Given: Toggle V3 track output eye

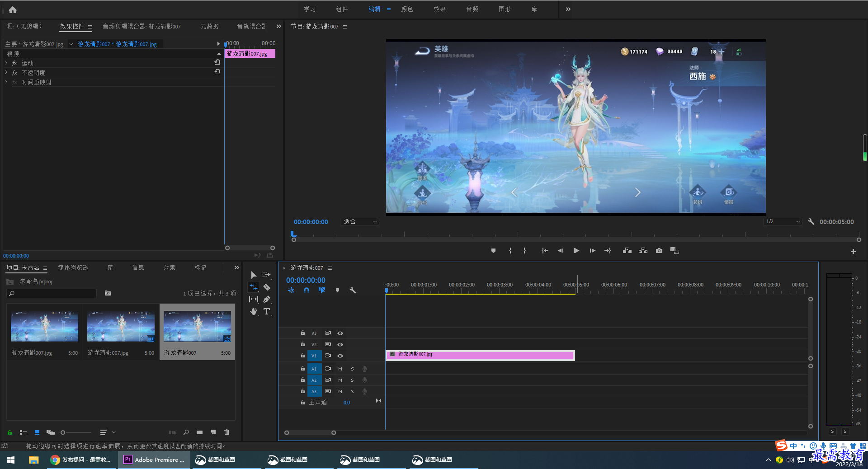Looking at the screenshot, I should (x=340, y=333).
